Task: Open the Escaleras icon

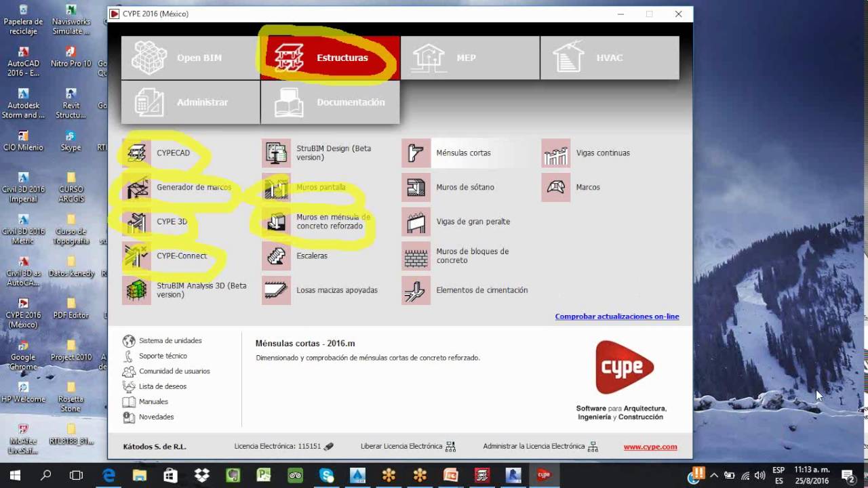Action: 277,256
